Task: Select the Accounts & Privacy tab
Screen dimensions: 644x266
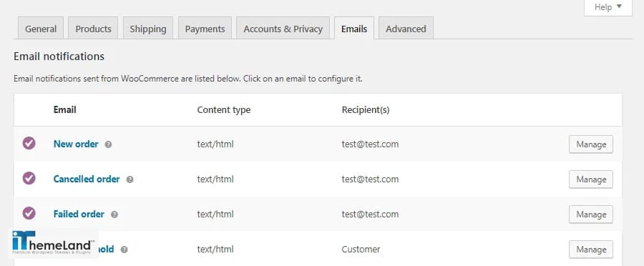Action: point(283,29)
